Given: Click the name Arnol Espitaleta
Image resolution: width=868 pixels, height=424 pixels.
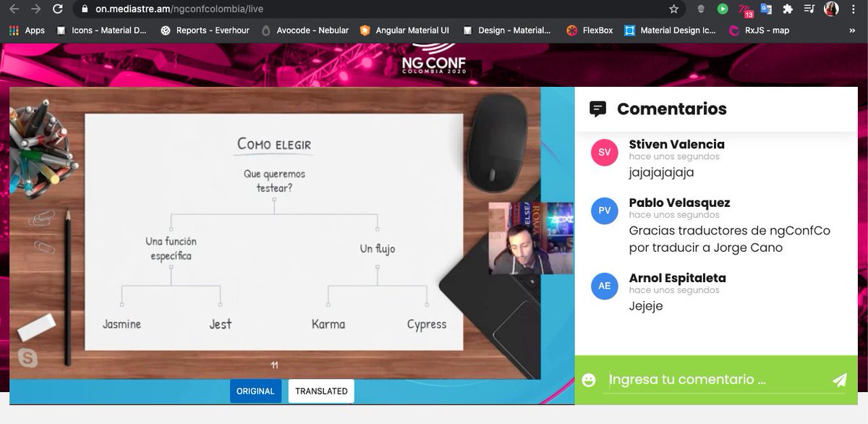Looking at the screenshot, I should point(678,278).
